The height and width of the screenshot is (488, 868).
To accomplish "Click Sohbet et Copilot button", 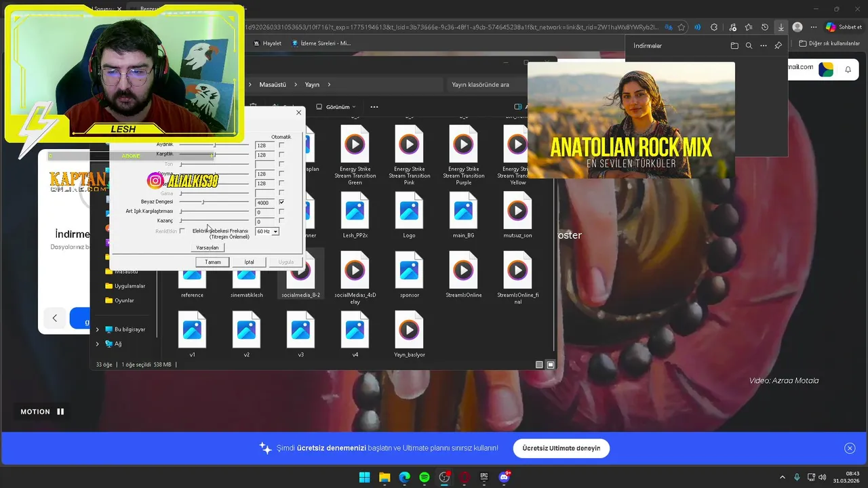I will [x=844, y=27].
